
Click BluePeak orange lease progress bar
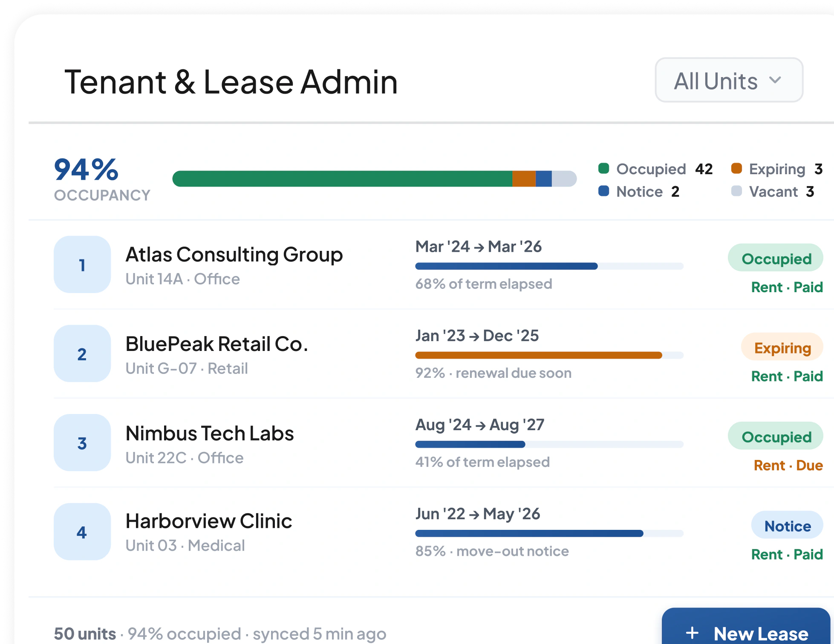tap(549, 355)
